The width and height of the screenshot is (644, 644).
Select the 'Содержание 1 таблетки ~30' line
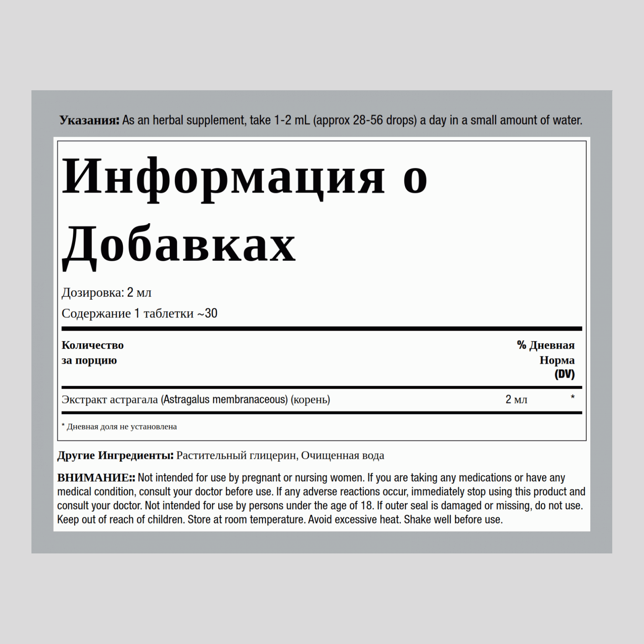[139, 313]
